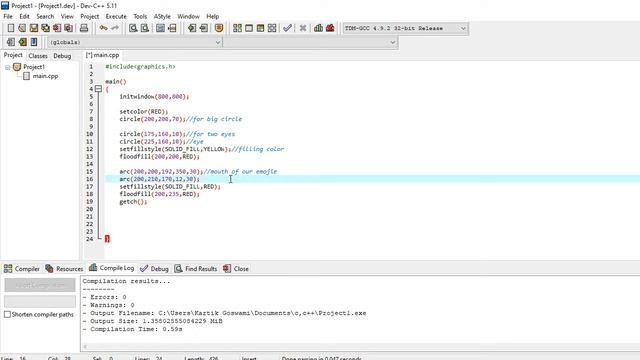640x360 pixels.
Task: Click the Save All toolbar icon
Action: [x=45, y=28]
